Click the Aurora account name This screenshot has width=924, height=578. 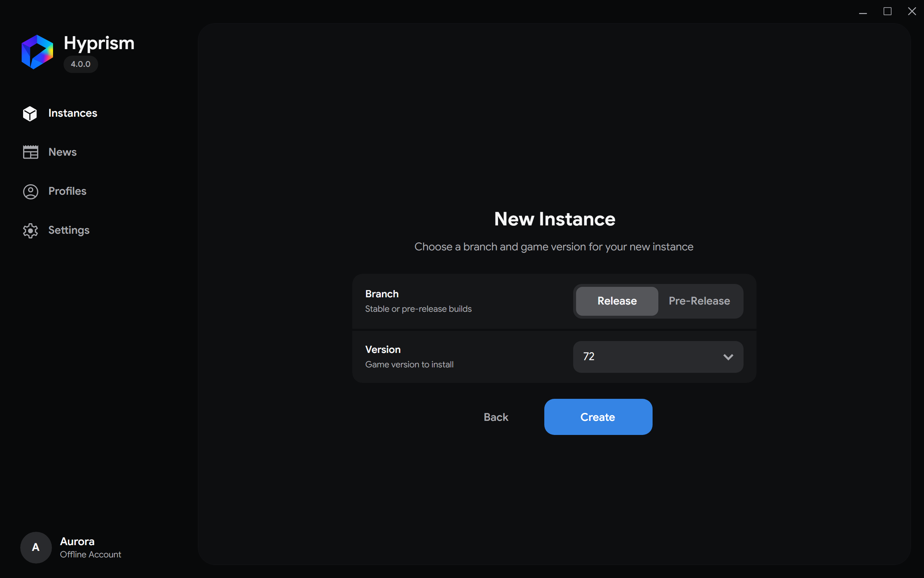[x=77, y=541]
